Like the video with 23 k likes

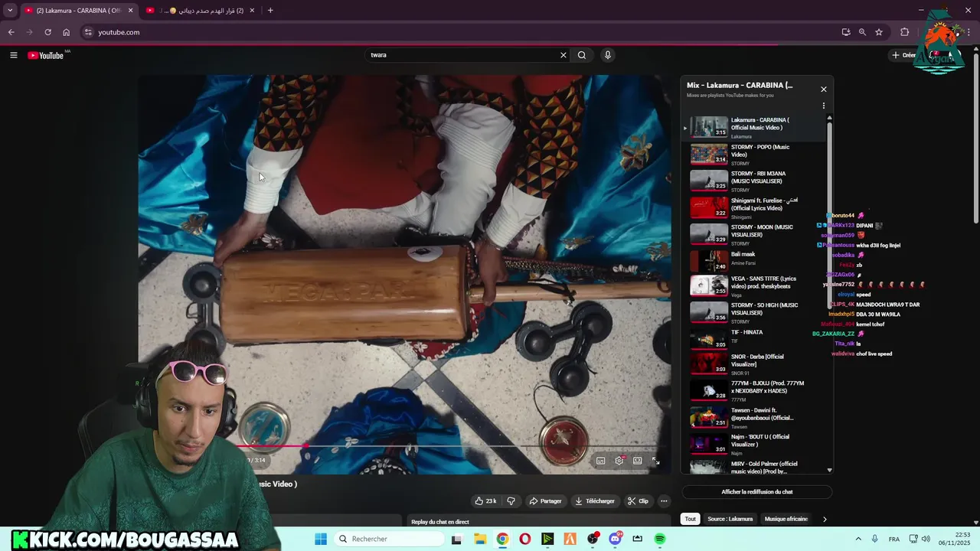pos(485,501)
